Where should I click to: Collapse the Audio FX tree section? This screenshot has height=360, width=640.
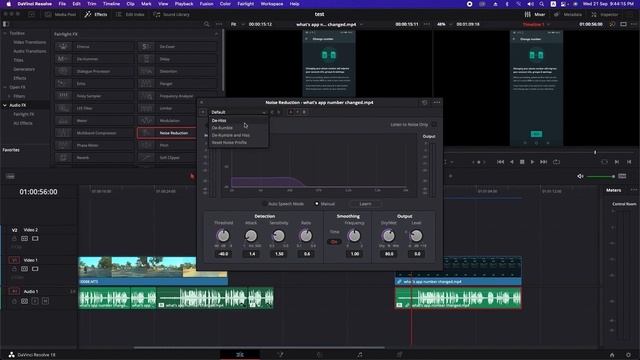click(x=4, y=105)
